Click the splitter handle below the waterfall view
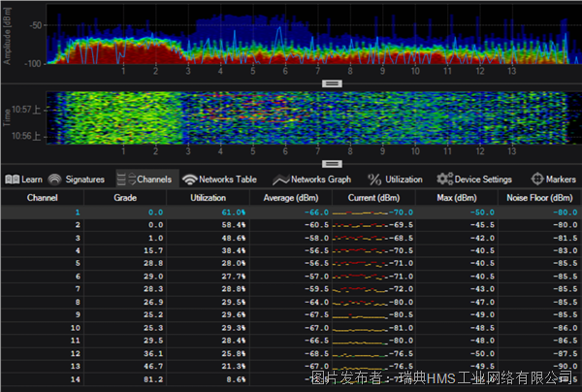The height and width of the screenshot is (392, 582). (332, 164)
